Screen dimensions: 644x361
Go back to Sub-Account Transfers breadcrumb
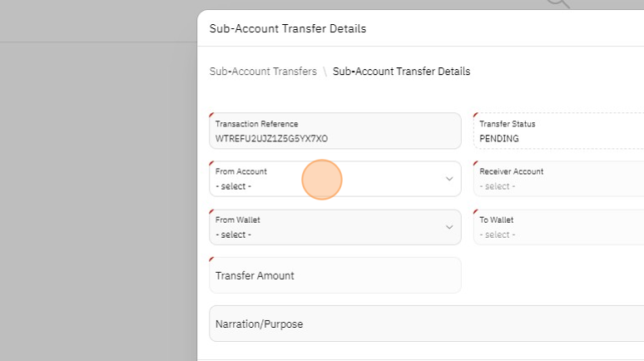pyautogui.click(x=263, y=72)
